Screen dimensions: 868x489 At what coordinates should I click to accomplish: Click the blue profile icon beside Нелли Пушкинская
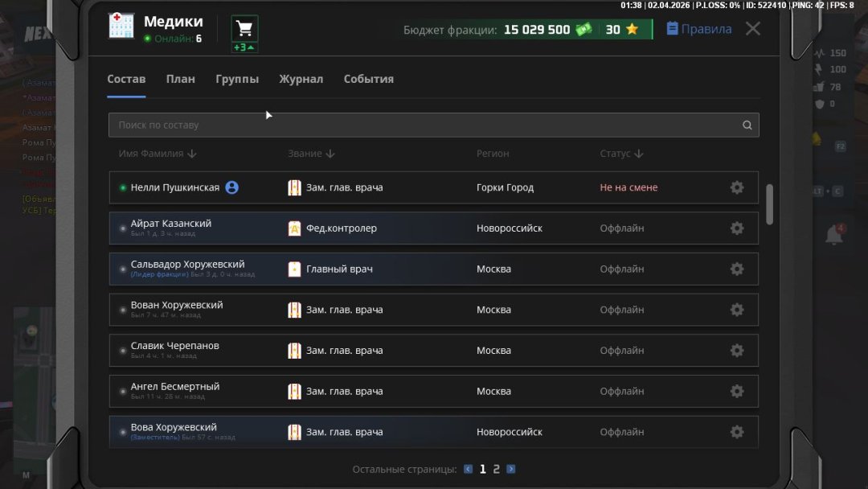click(232, 187)
